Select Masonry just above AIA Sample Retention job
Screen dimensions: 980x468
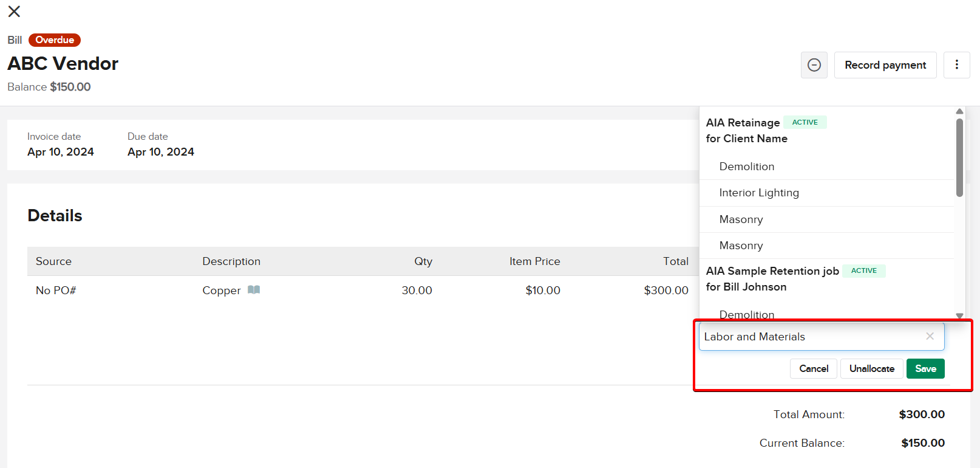tap(741, 246)
